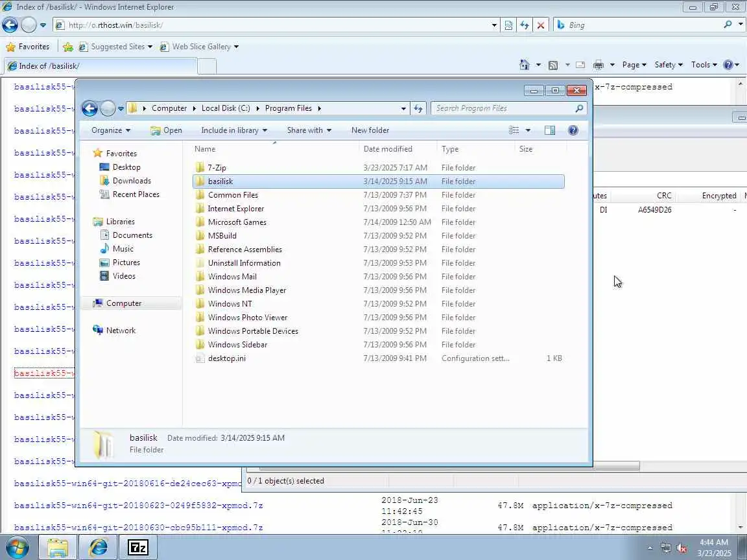Select desktop.ini file icon
This screenshot has height=560, width=747.
pyautogui.click(x=200, y=358)
